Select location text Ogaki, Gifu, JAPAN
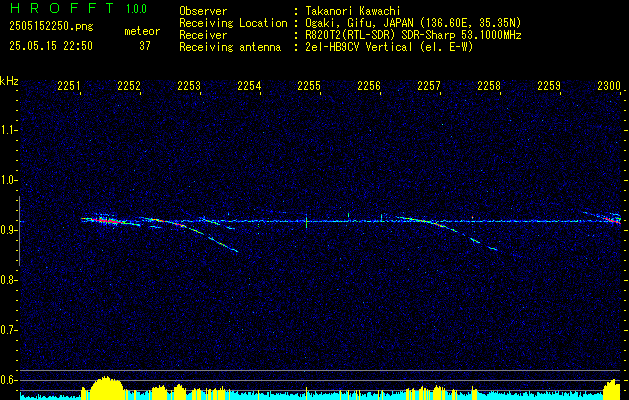629x400 pixels. click(x=359, y=23)
